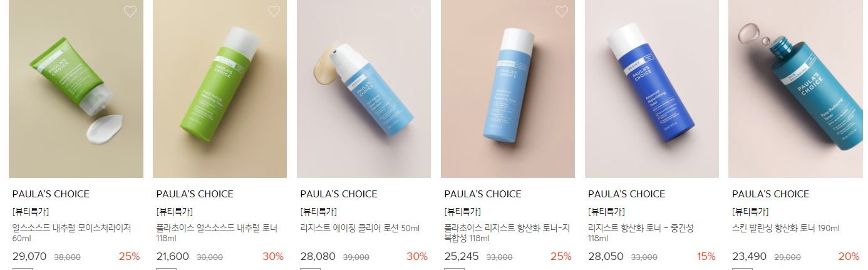View the light blue toner bottle image
The width and height of the screenshot is (868, 270).
coord(508,89)
